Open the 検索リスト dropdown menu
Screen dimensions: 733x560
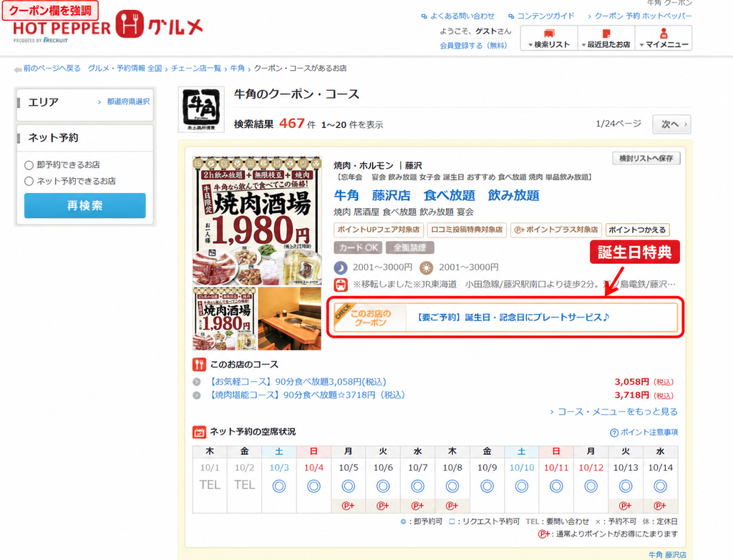(x=549, y=38)
